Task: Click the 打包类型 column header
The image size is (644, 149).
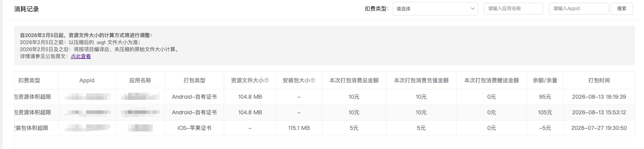Action: [194, 80]
